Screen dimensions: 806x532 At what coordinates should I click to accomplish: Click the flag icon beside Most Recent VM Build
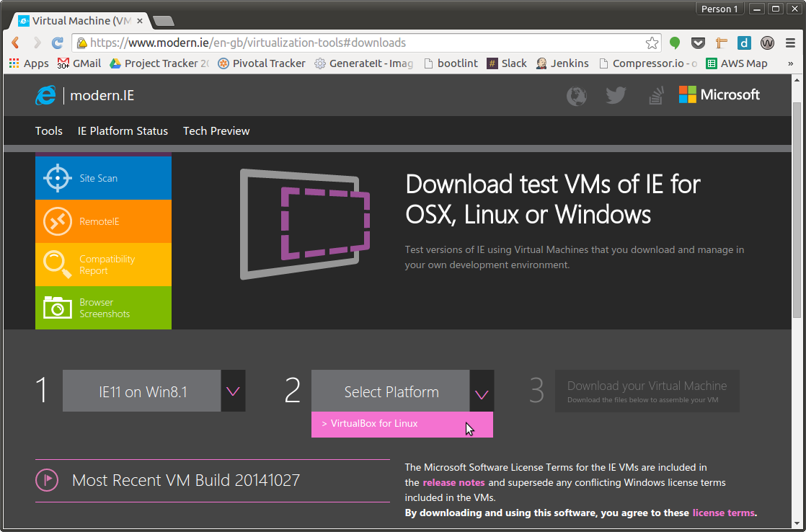coord(47,480)
